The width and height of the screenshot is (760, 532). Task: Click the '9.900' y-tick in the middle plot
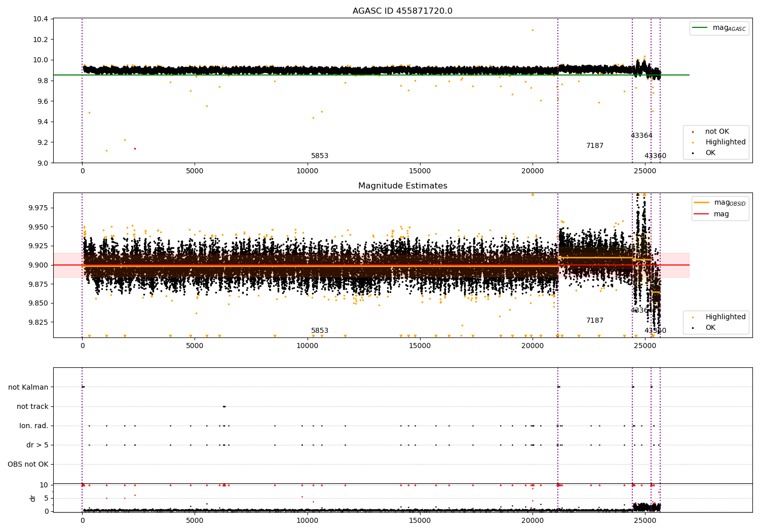(38, 265)
